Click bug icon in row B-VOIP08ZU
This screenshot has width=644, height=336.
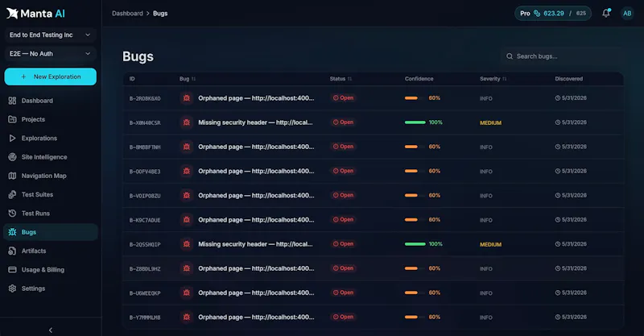pyautogui.click(x=187, y=195)
